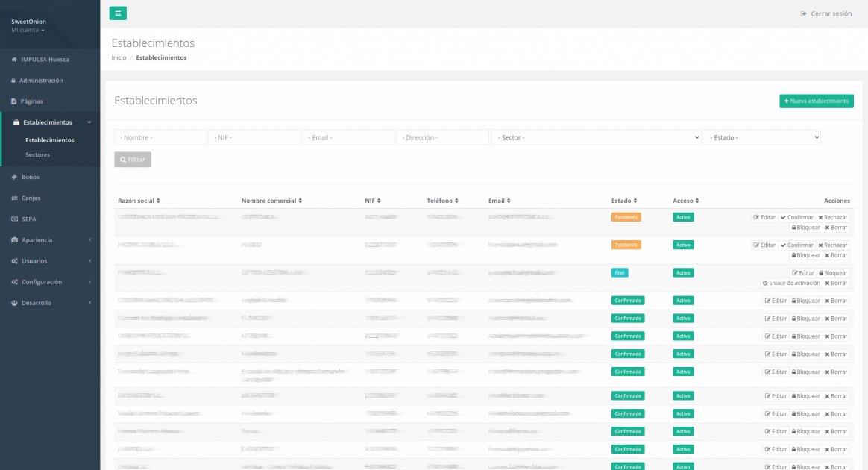This screenshot has height=470, width=868.
Task: Click the Configuración gear icon
Action: pos(16,281)
